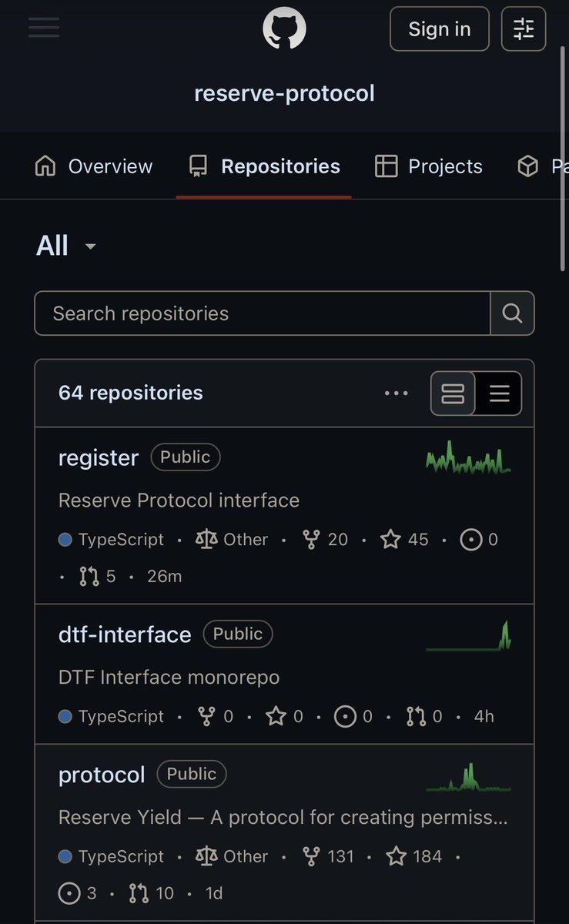Open the partially visible Packages tab
Viewport: 569px width, 924px height.
point(542,166)
